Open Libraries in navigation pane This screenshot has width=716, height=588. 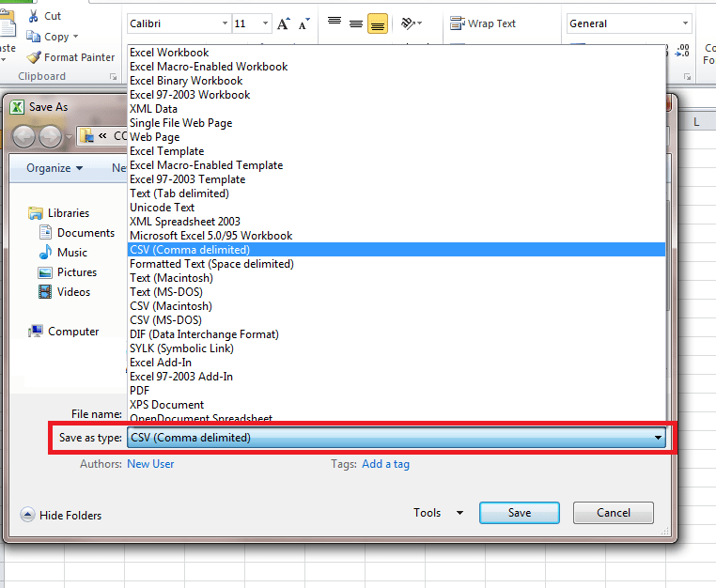(x=58, y=213)
